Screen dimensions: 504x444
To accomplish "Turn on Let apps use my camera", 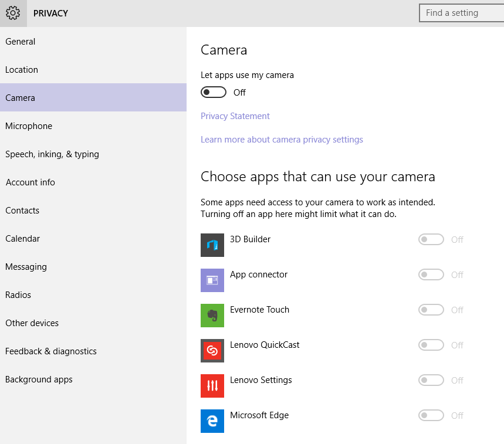I will click(x=214, y=92).
